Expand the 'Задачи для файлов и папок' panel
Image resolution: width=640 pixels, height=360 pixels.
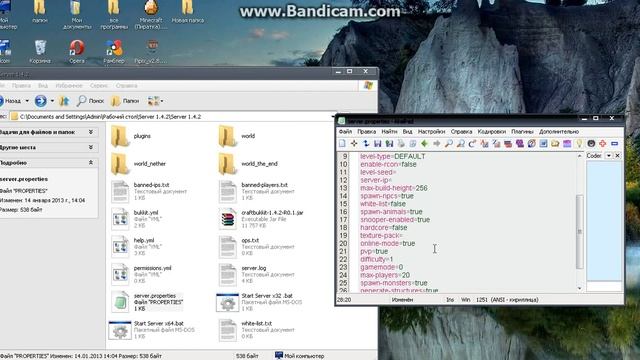pos(91,132)
